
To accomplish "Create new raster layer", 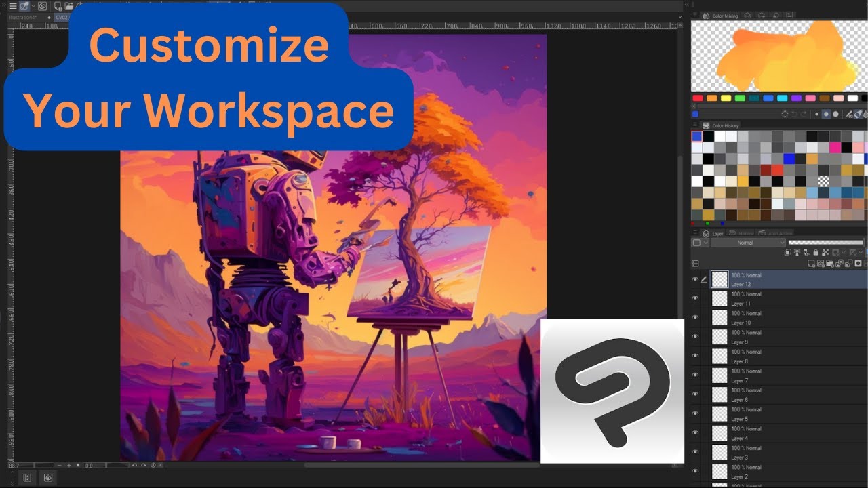I will [x=811, y=263].
